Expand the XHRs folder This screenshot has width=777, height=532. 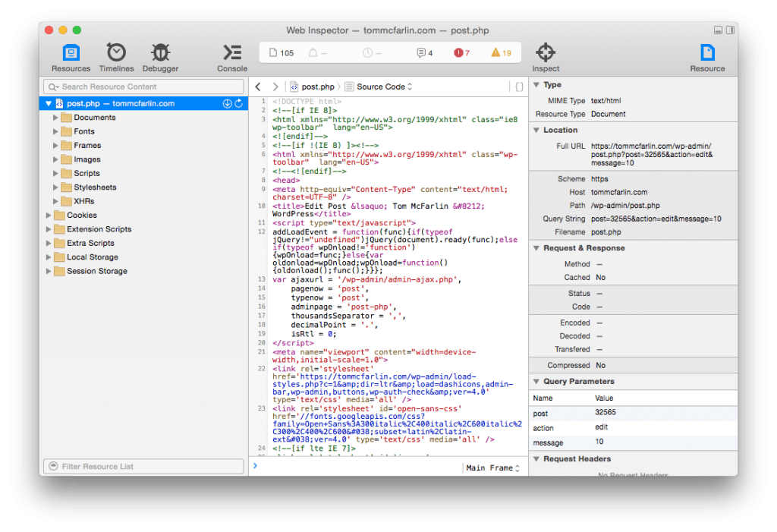coord(55,201)
